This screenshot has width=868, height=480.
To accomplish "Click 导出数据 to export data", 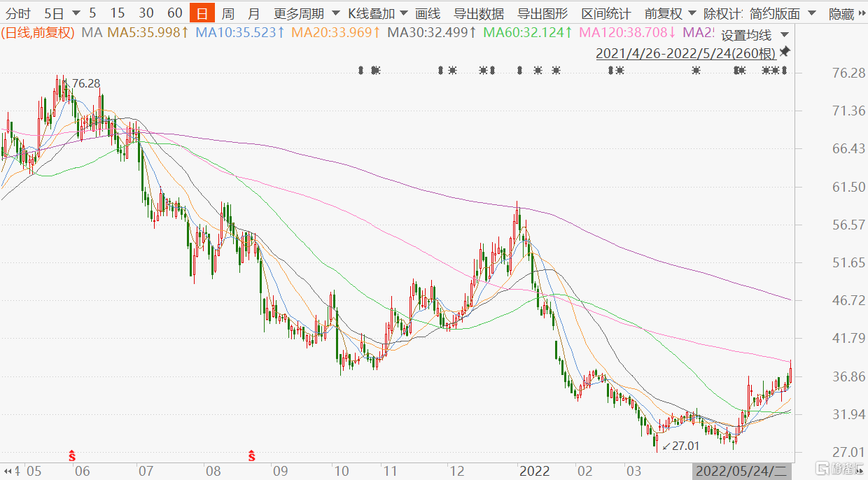I will point(478,13).
